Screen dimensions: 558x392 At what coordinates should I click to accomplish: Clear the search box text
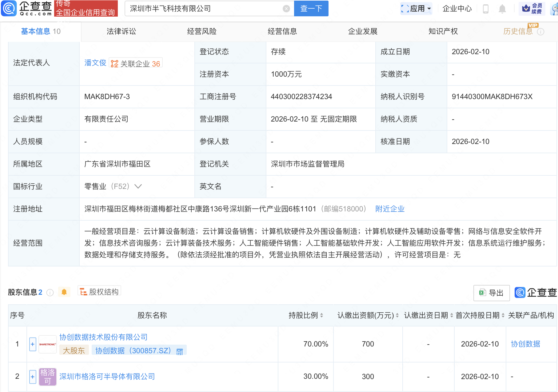[286, 9]
